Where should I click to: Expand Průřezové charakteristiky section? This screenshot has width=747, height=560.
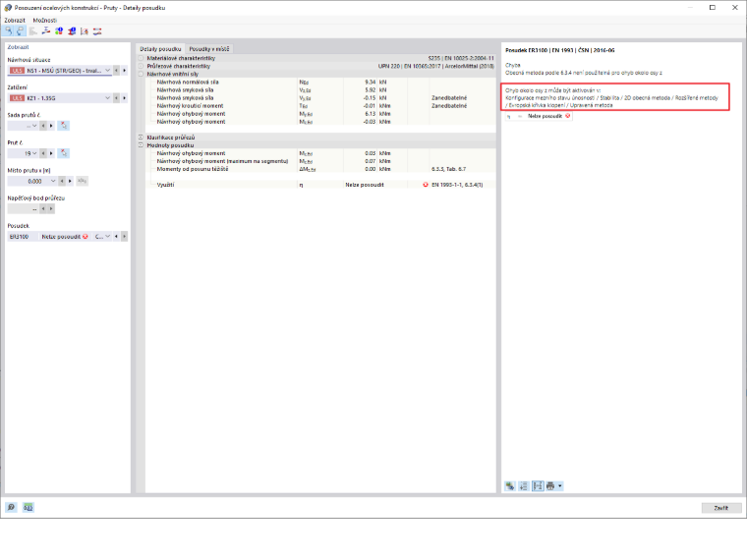pos(141,66)
